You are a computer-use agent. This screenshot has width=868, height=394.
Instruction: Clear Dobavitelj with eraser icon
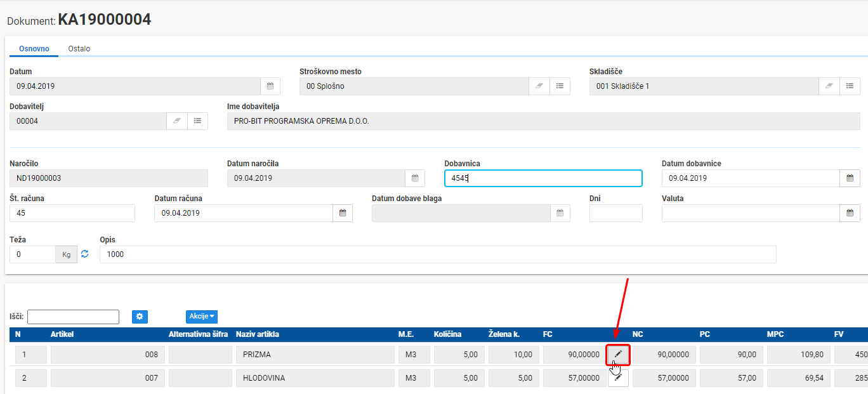point(177,121)
